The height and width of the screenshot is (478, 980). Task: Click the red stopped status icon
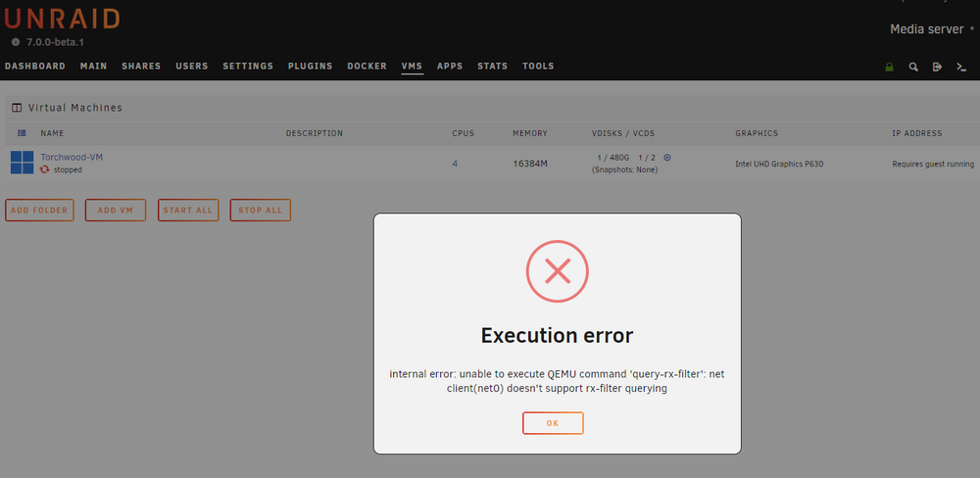tap(44, 169)
